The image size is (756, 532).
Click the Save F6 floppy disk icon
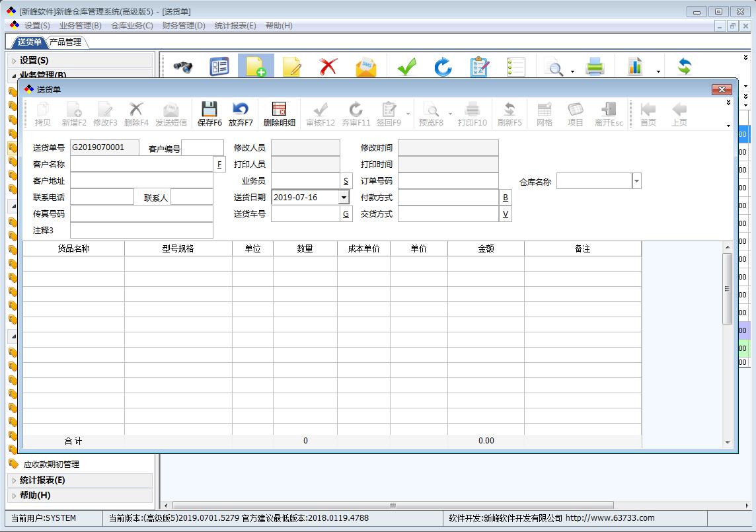coord(209,113)
